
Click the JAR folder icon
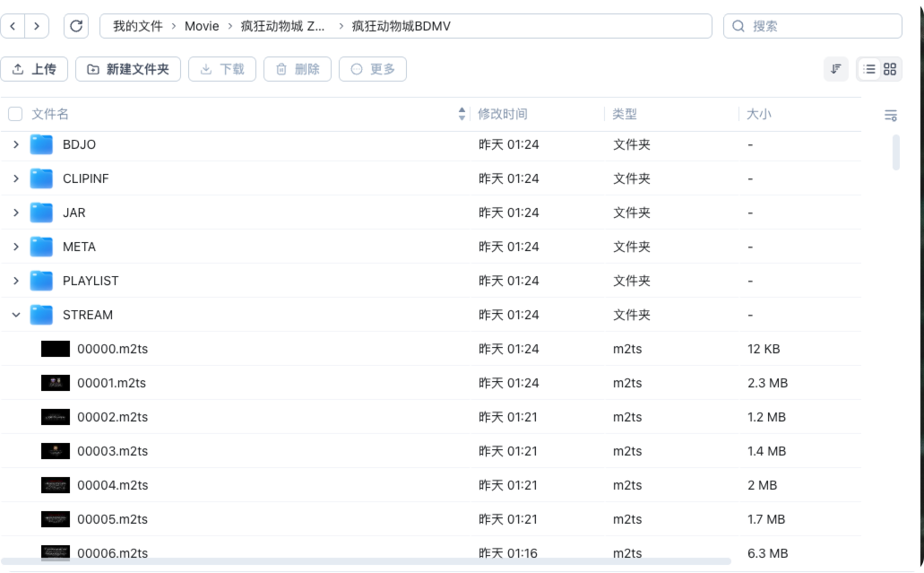tap(41, 213)
